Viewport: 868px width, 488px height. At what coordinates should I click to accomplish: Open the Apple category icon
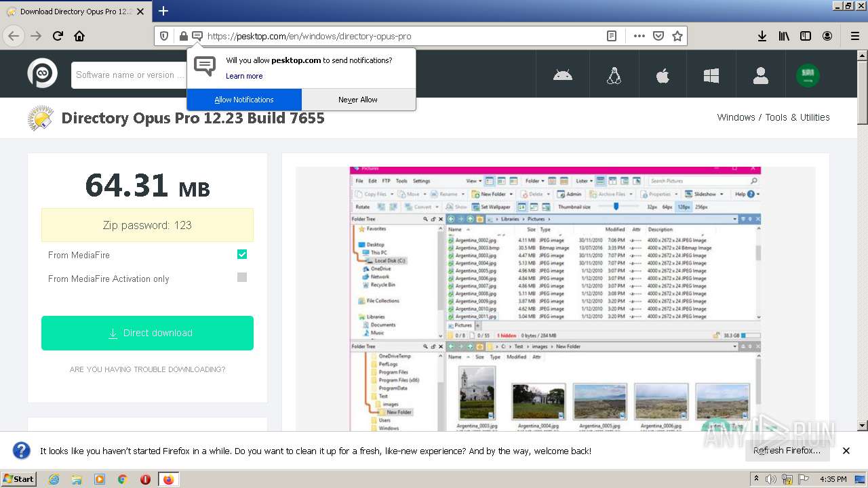pos(663,75)
